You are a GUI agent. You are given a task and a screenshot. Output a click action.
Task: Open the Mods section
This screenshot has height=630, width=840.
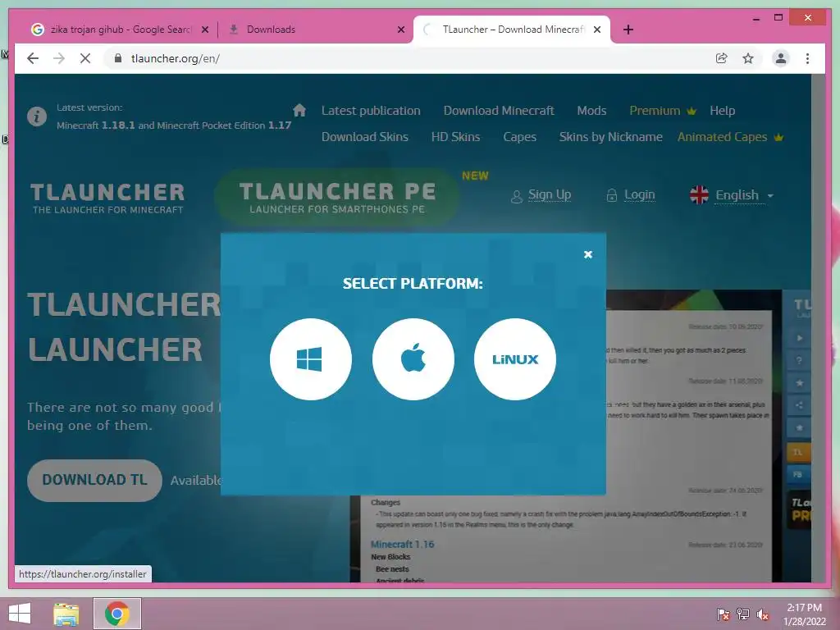click(591, 111)
